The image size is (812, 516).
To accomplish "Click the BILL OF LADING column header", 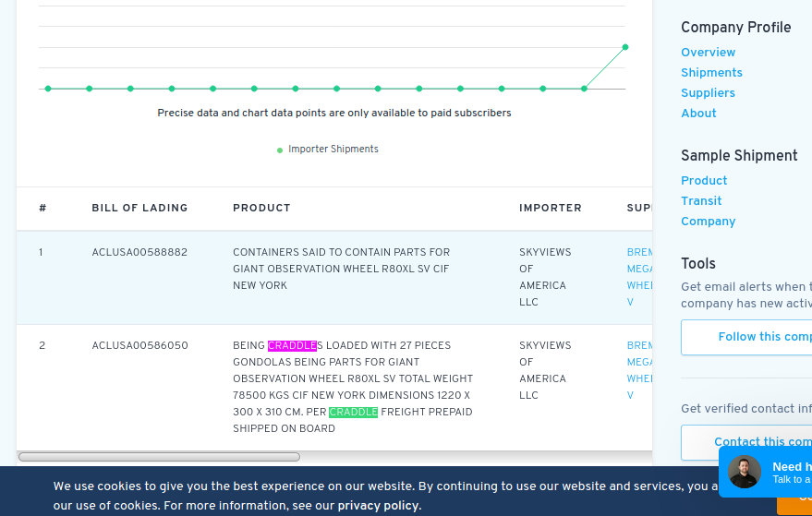I will 139,208.
